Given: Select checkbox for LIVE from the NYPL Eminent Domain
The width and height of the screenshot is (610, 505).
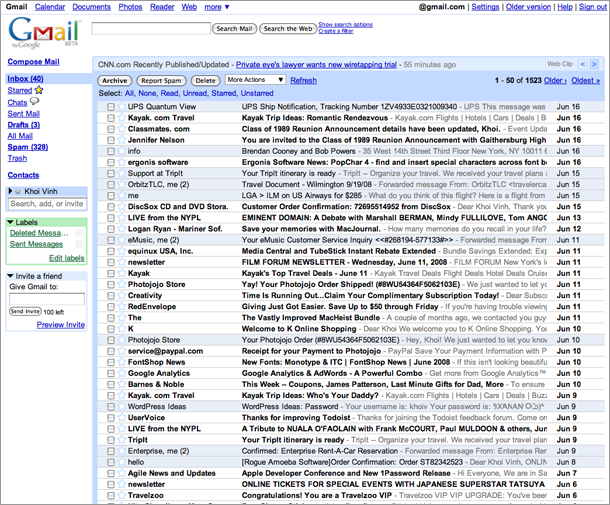Looking at the screenshot, I should [x=111, y=217].
